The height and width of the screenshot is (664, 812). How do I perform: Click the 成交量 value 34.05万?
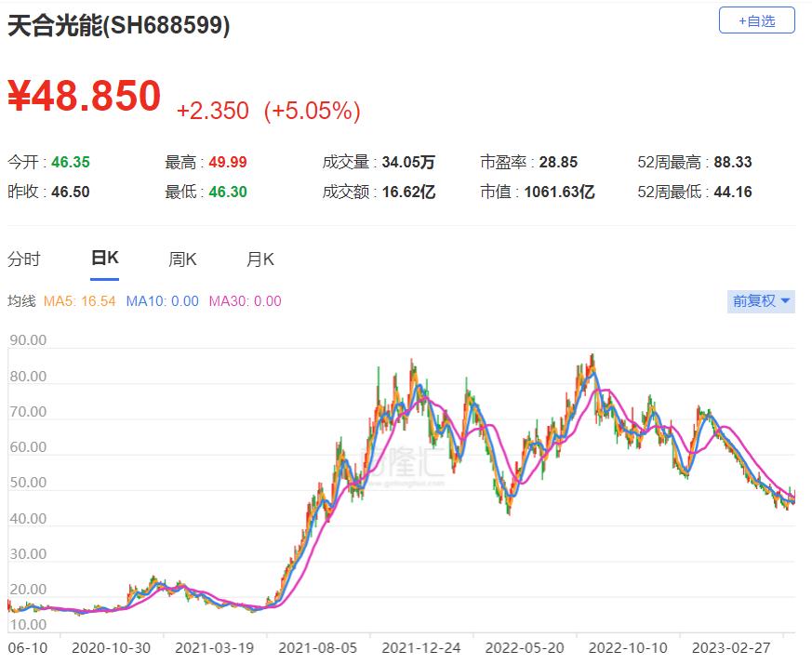(408, 162)
